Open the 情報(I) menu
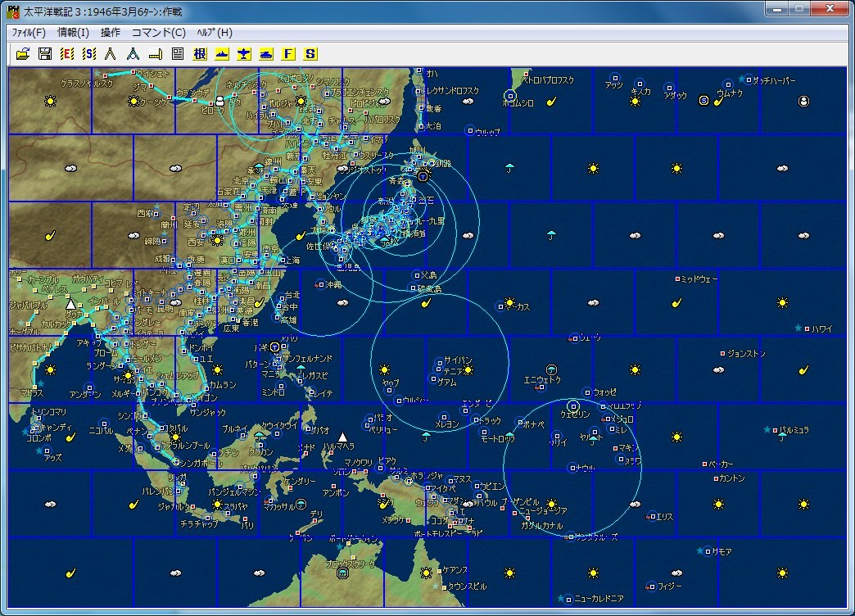 pos(74,33)
